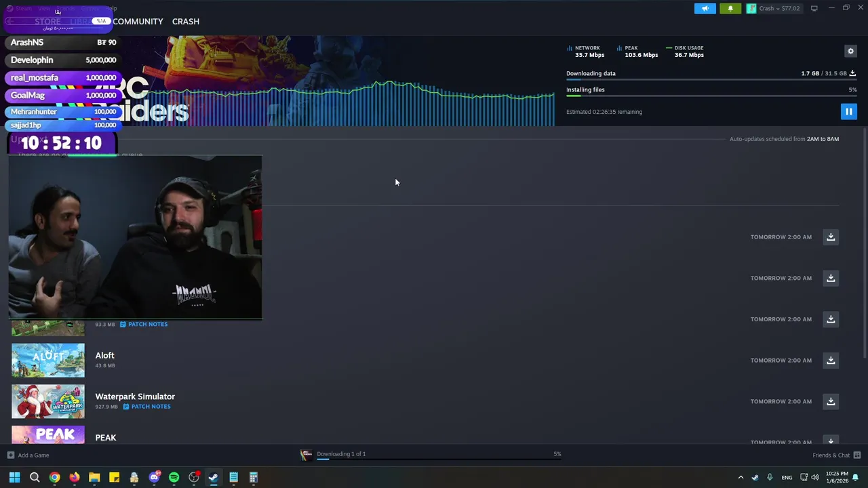Open Notepad from taskbar
Image resolution: width=868 pixels, height=488 pixels.
(x=233, y=478)
